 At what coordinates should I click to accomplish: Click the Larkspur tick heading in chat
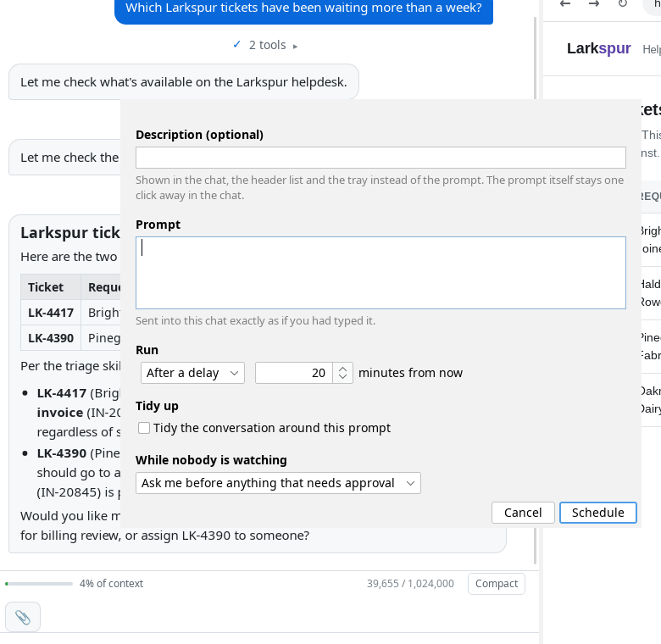click(70, 233)
